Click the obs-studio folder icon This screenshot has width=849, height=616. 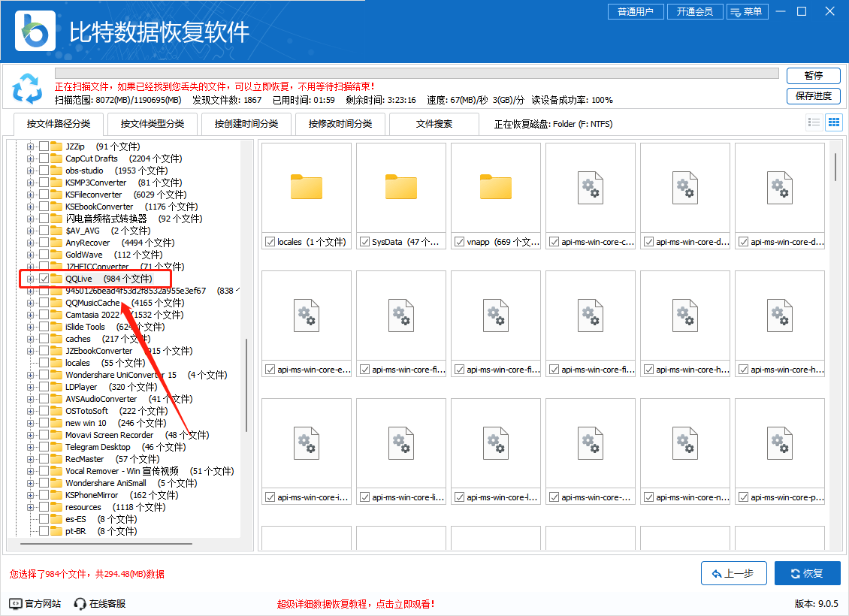pos(56,171)
